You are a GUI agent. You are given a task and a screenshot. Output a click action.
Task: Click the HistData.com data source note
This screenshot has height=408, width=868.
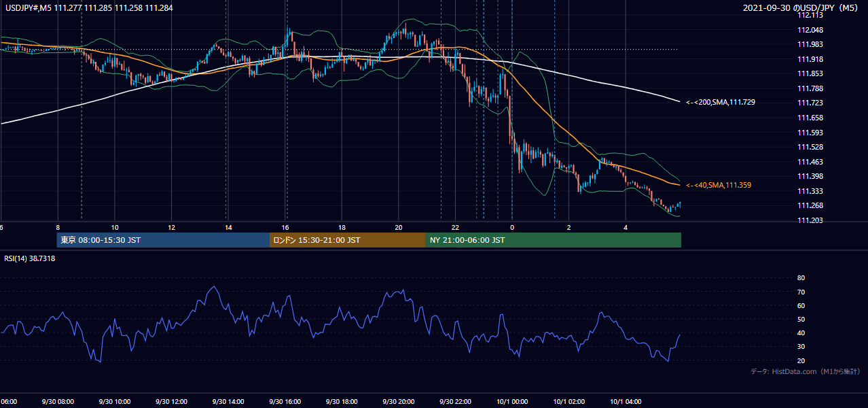point(806,371)
